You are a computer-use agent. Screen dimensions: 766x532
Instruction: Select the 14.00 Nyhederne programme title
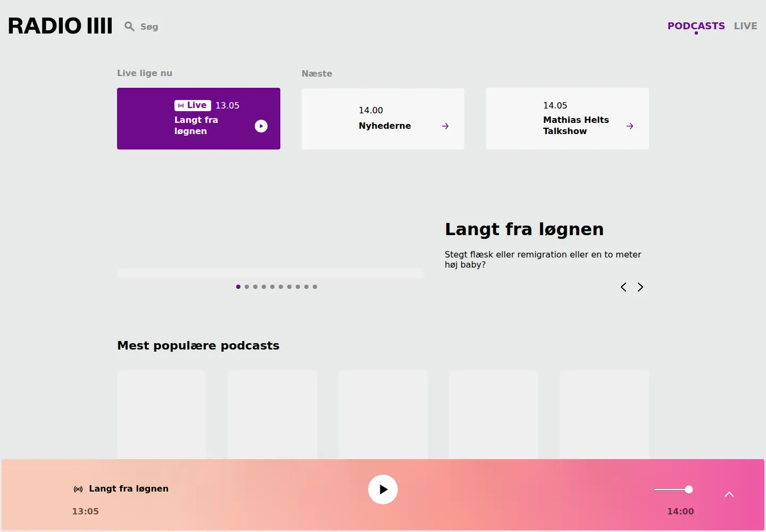(x=385, y=126)
